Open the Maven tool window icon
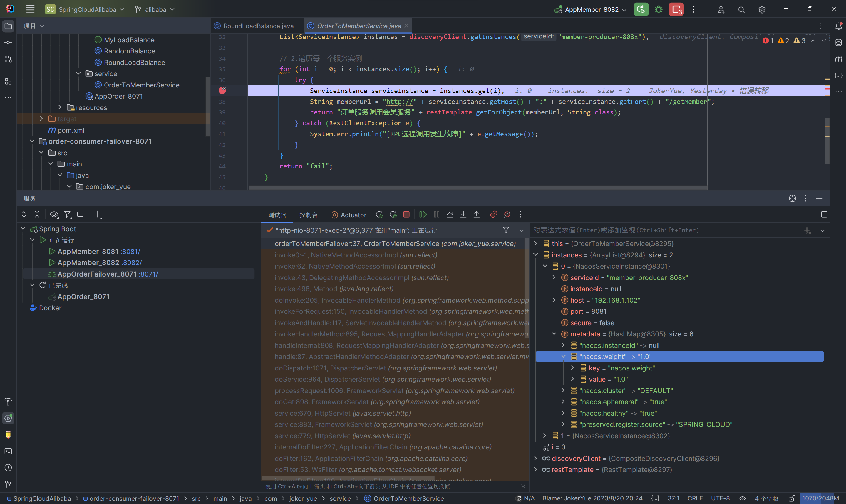846x504 pixels. [838, 59]
